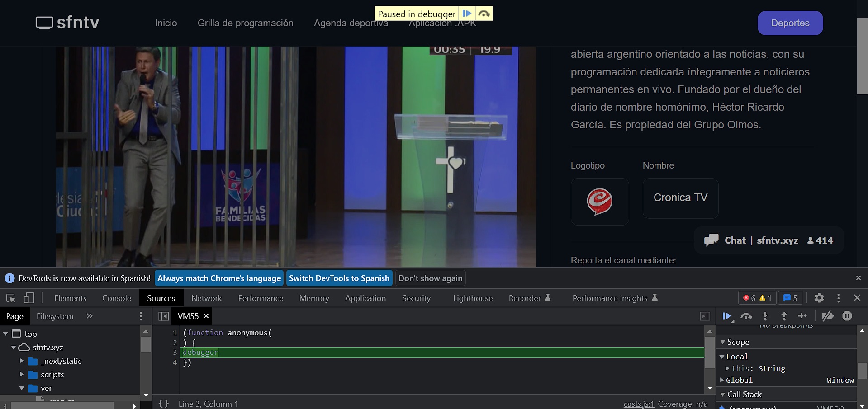The width and height of the screenshot is (868, 409).
Task: Click the chat bubbles icon
Action: [x=711, y=240]
